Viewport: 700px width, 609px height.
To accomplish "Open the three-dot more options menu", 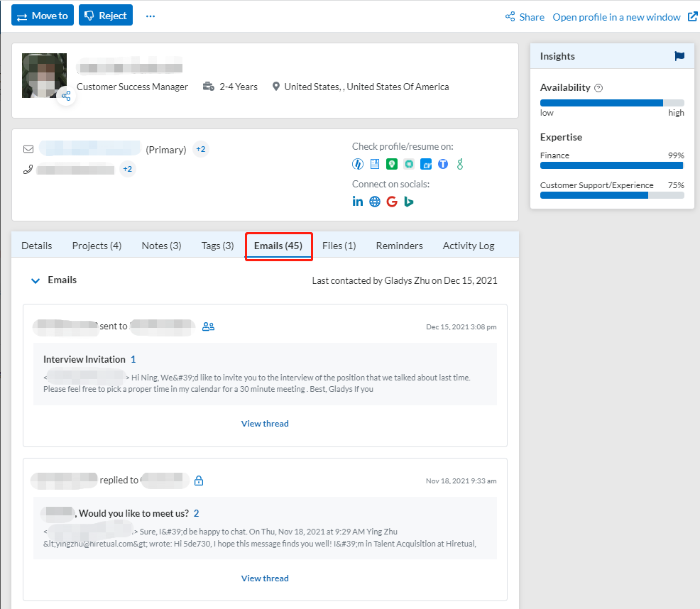I will 151,16.
